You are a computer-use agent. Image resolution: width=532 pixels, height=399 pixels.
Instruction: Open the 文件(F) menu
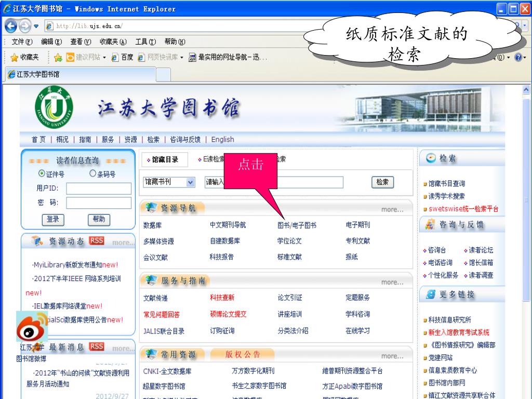click(x=22, y=42)
